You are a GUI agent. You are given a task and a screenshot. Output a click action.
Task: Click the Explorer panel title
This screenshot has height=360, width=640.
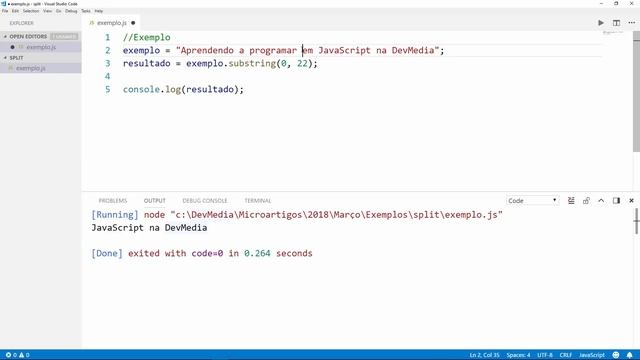point(22,23)
